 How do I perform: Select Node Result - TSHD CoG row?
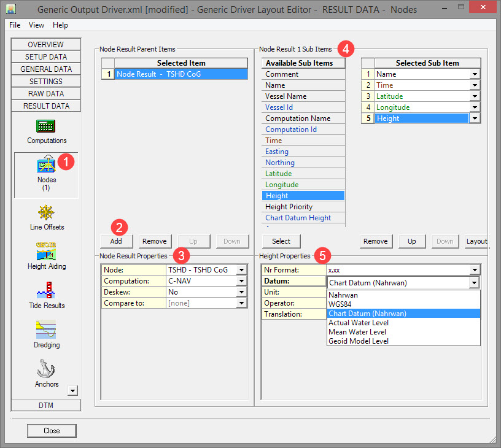[181, 74]
